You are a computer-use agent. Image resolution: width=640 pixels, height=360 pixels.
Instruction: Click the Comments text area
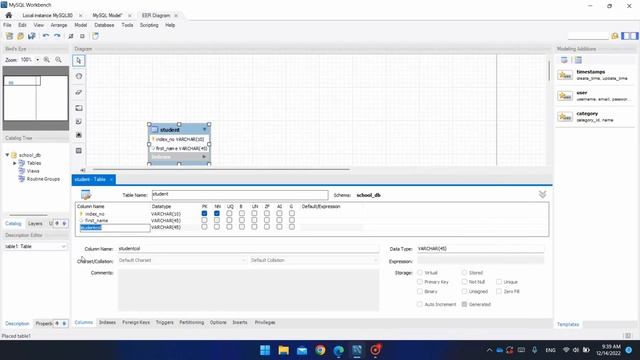tap(249, 290)
